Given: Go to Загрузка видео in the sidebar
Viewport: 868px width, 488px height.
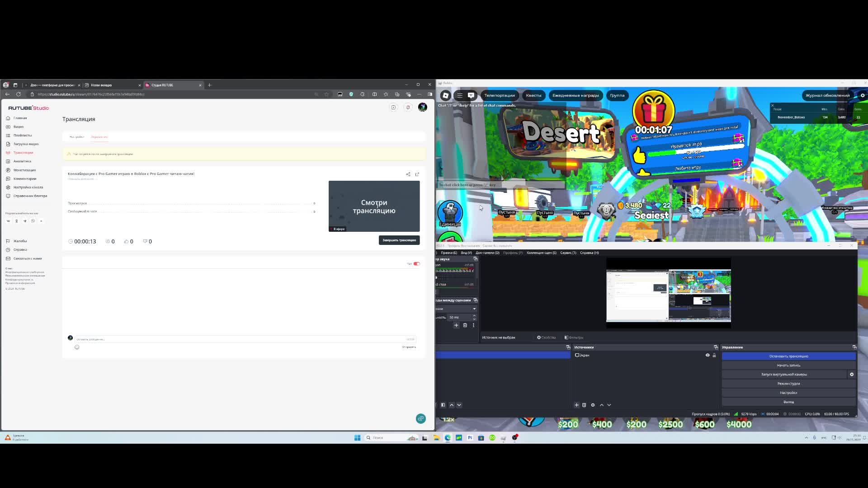Looking at the screenshot, I should (26, 144).
